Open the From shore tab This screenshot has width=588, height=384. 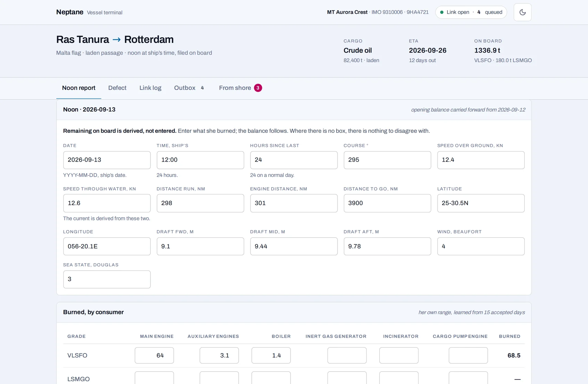240,88
